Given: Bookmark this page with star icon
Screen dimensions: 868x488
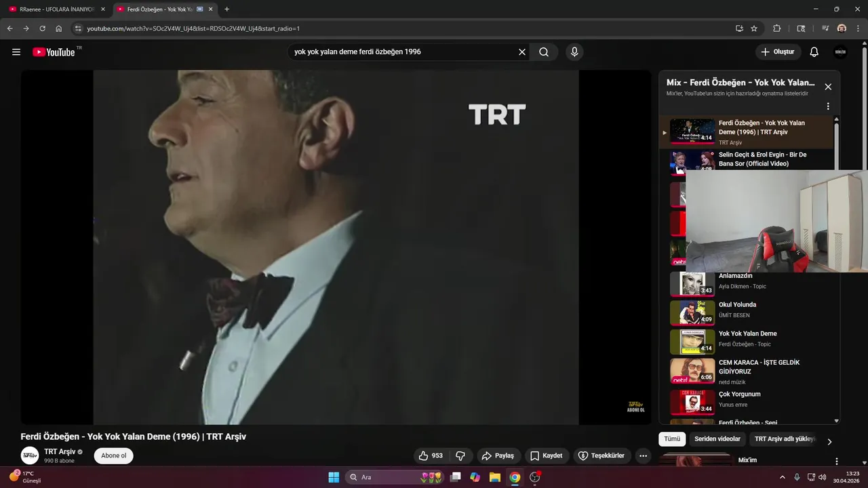Looking at the screenshot, I should 754,28.
